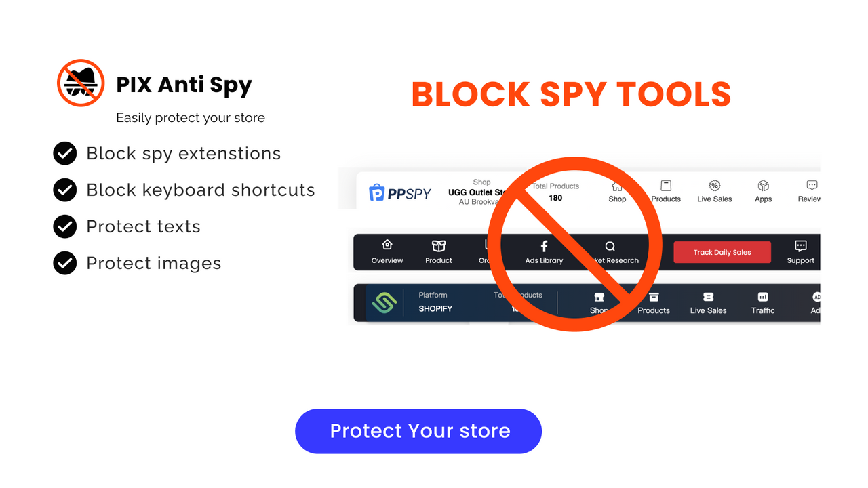Image resolution: width=868 pixels, height=488 pixels.
Task: Toggle the Protect texts checkmark
Action: (64, 226)
